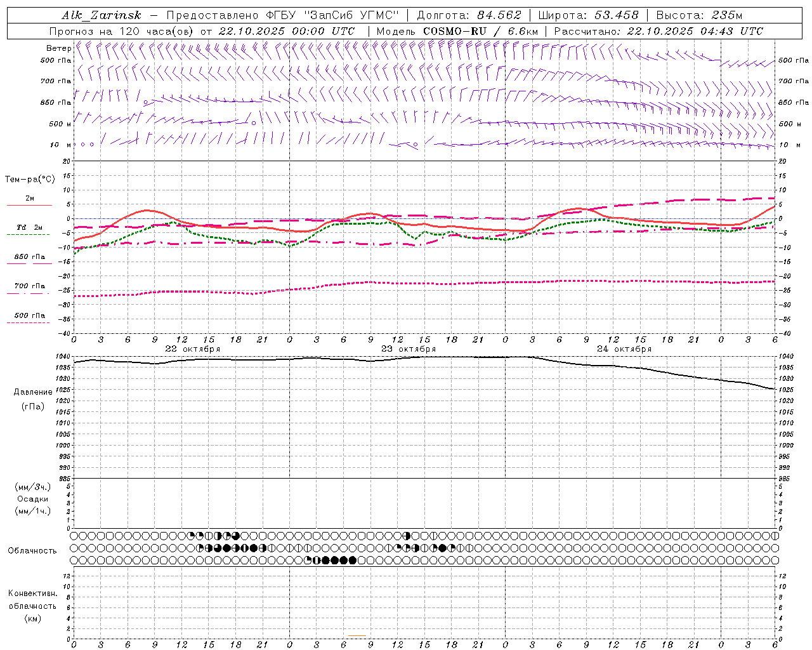The width and height of the screenshot is (812, 650).
Task: Click the 'Осадки' precipitation label
Action: (33, 499)
